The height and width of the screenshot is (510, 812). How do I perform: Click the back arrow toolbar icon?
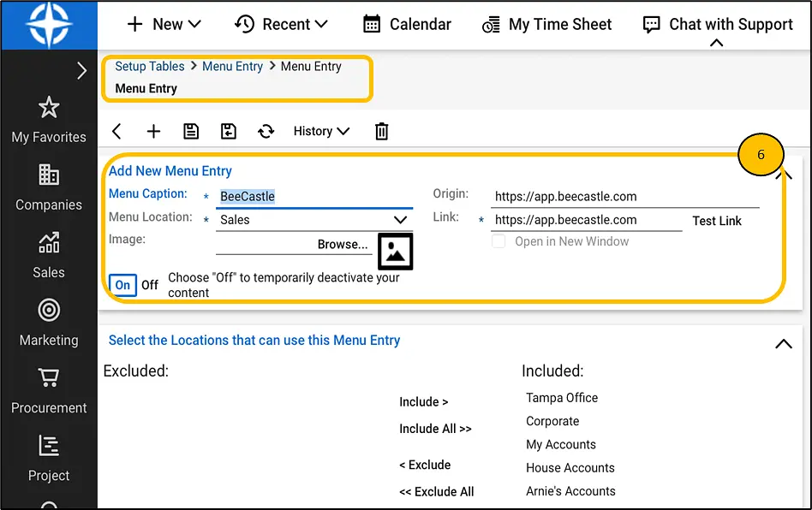point(116,132)
